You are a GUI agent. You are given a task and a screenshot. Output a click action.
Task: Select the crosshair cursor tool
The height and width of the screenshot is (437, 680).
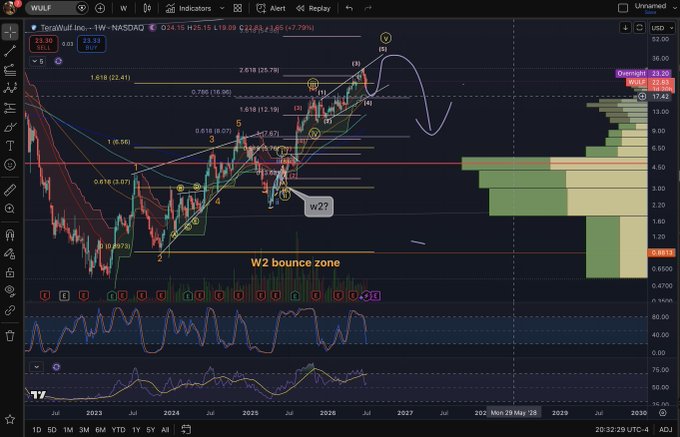click(10, 32)
